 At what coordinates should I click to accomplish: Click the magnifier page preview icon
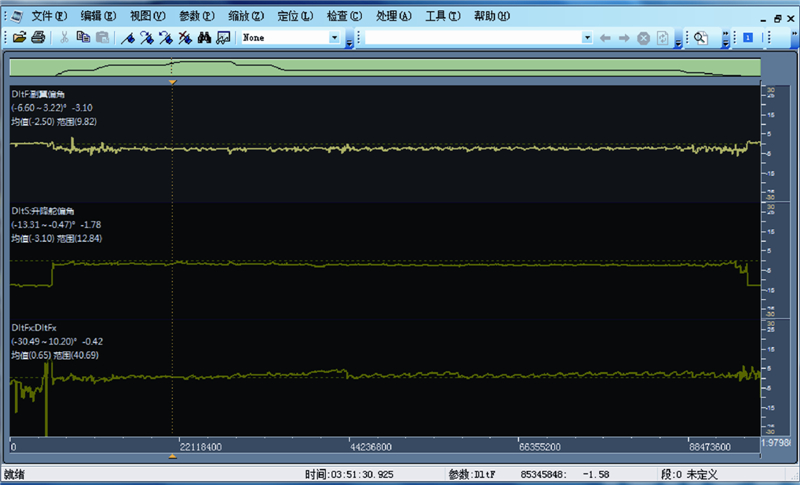[x=700, y=37]
